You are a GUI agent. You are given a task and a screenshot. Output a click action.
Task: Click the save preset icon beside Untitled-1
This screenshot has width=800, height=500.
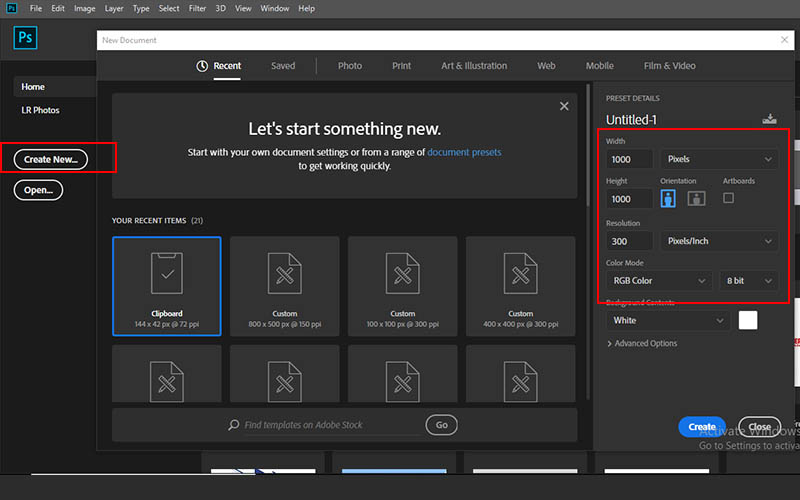point(769,119)
